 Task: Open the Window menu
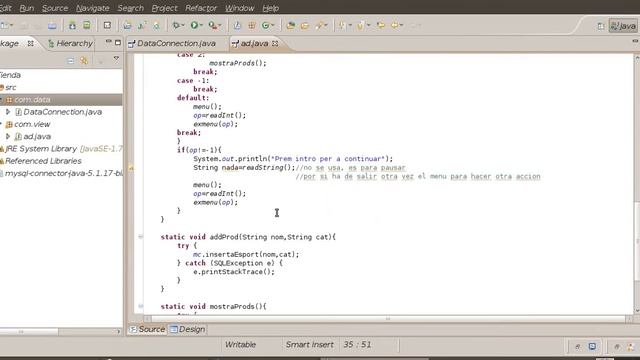[x=240, y=8]
